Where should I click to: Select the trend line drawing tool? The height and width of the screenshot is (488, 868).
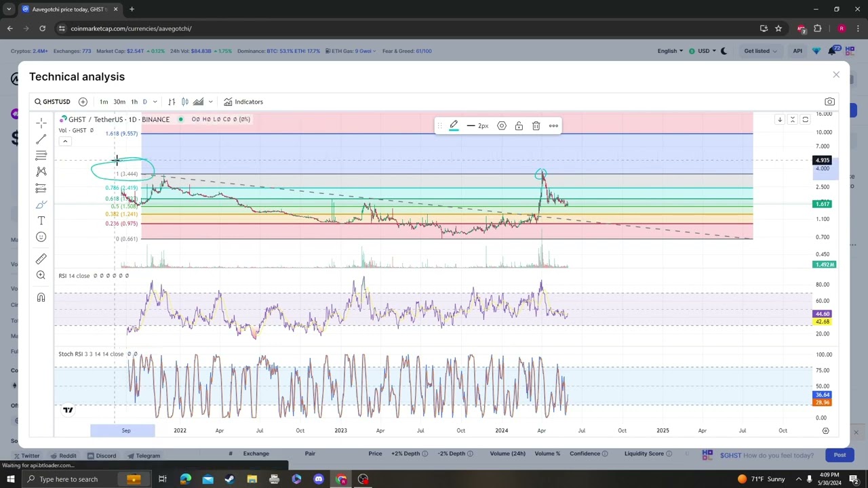coord(41,139)
